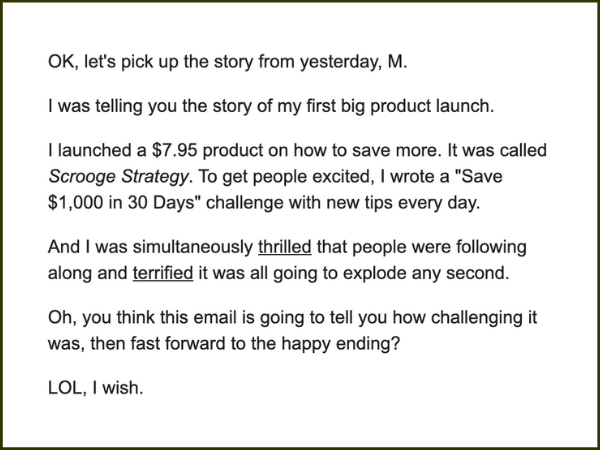Click the underlined word "thrilled"
The height and width of the screenshot is (450, 600).
pyautogui.click(x=285, y=247)
